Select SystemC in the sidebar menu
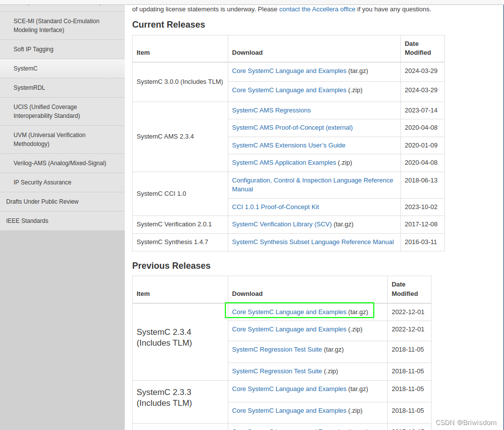Image resolution: width=504 pixels, height=430 pixels. tap(25, 69)
